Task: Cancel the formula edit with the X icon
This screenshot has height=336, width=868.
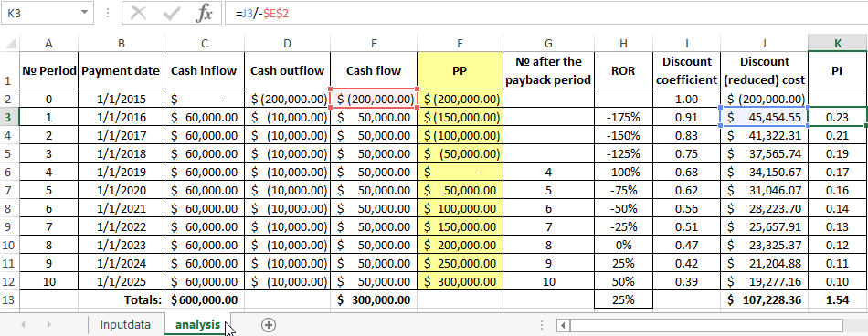Action: [138, 14]
